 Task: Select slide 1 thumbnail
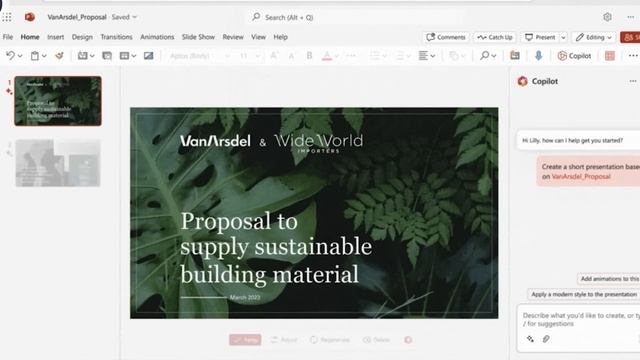pos(58,101)
